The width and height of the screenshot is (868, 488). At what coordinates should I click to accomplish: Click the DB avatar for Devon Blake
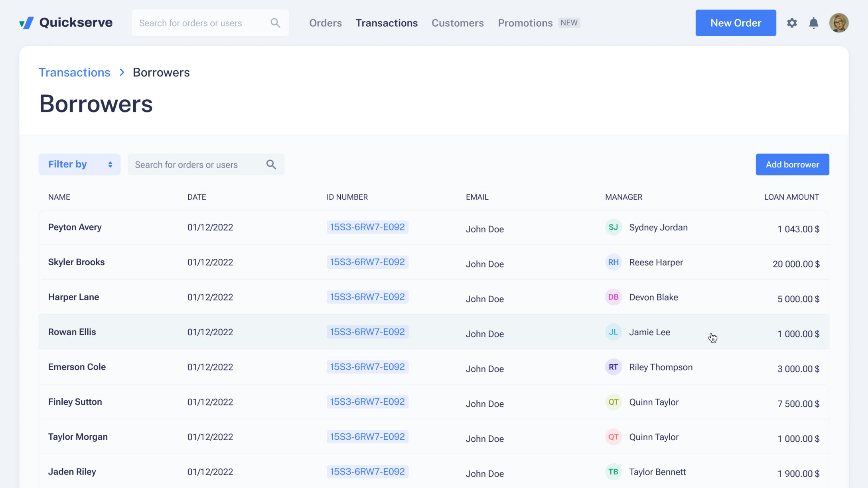(613, 297)
